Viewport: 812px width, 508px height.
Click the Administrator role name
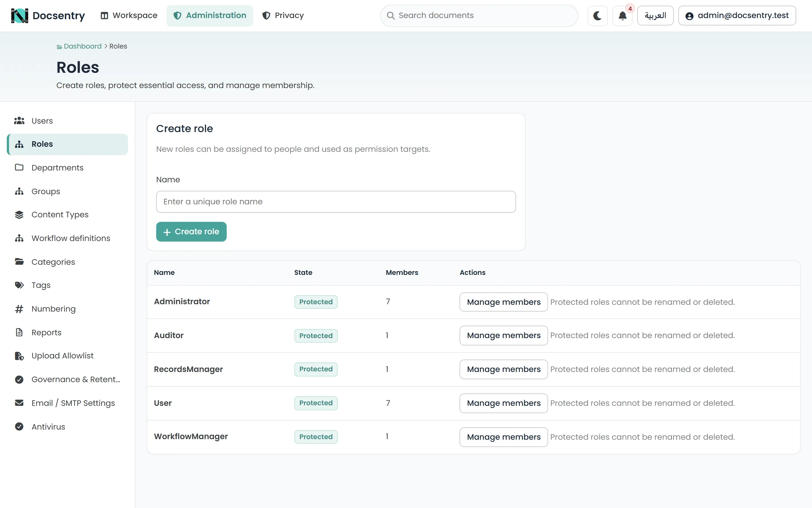182,301
